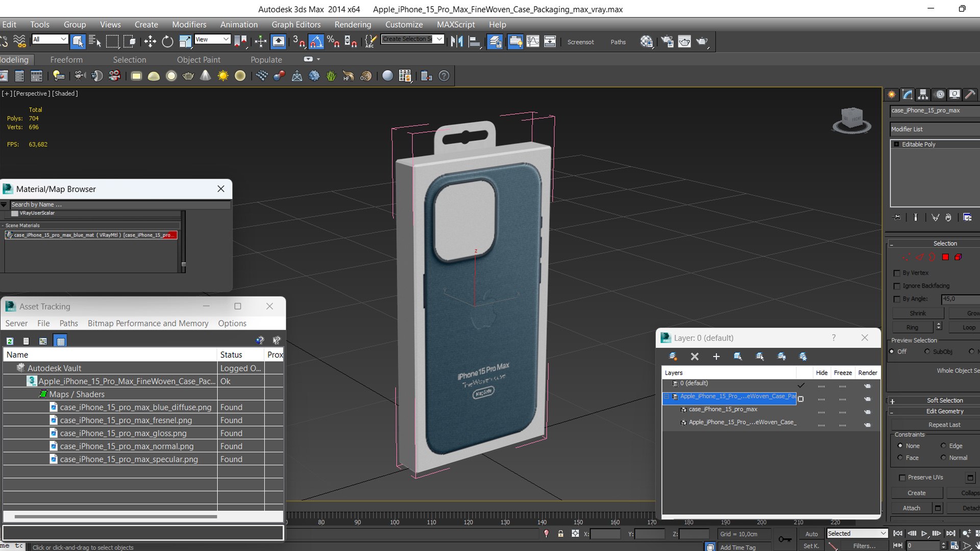Click the Mirror tool icon
980x551 pixels.
[456, 42]
